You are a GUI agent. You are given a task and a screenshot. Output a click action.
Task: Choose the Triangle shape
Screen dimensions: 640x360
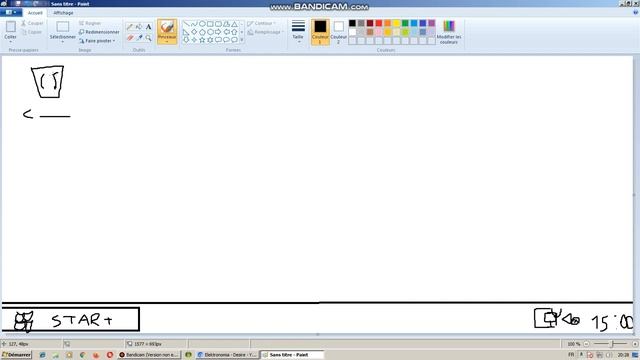pos(234,24)
